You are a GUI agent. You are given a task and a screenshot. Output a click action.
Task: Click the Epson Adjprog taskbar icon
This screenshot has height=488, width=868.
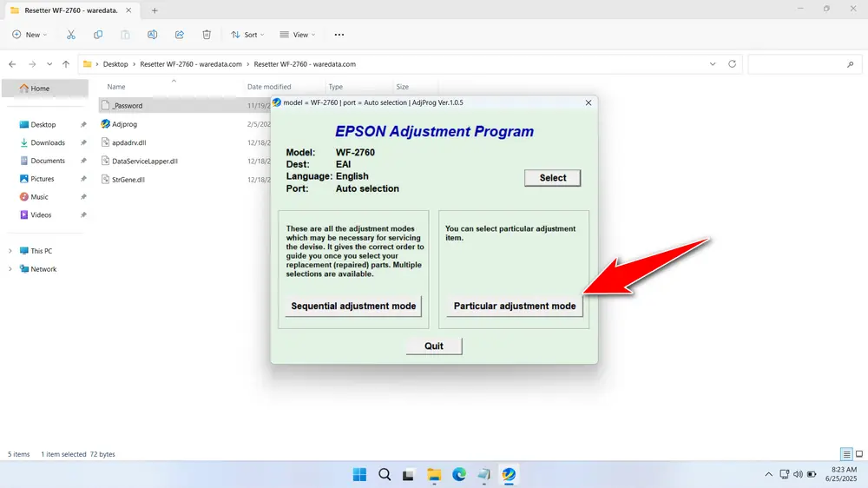click(509, 475)
